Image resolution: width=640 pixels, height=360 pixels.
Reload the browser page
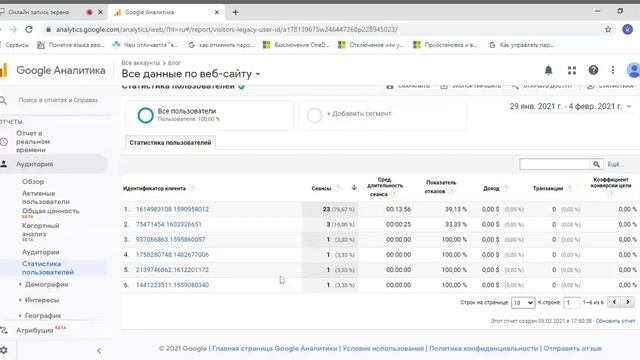[x=29, y=29]
